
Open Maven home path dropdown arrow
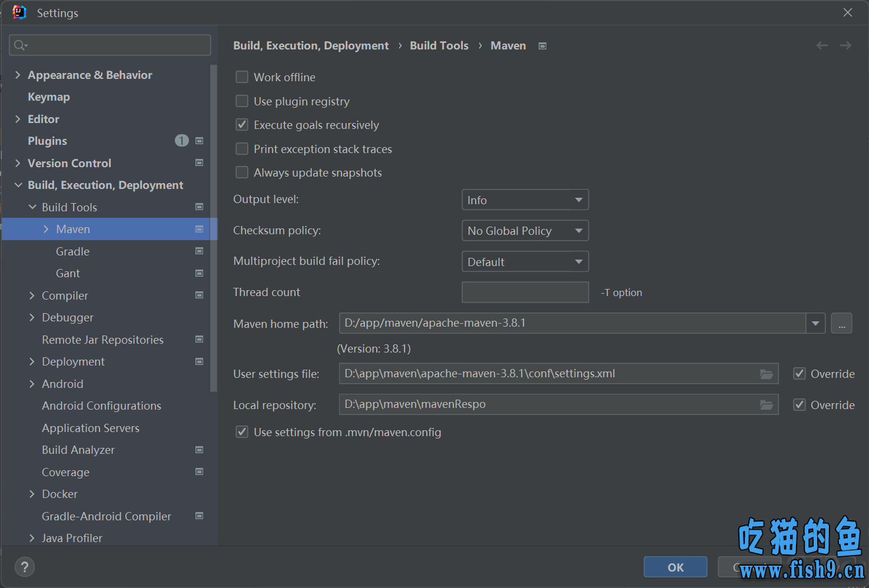click(815, 323)
